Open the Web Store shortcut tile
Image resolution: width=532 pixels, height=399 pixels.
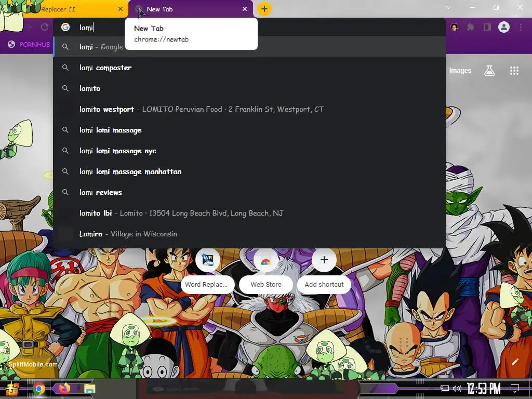pos(265,271)
